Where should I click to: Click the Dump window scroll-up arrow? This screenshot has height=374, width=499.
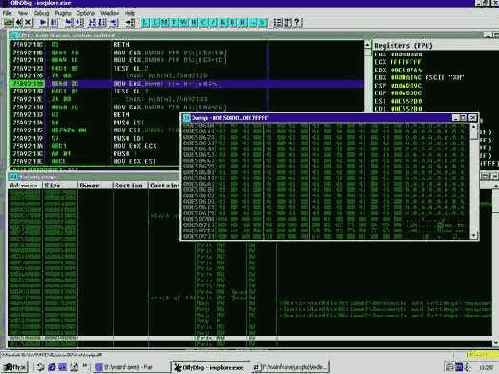474,127
